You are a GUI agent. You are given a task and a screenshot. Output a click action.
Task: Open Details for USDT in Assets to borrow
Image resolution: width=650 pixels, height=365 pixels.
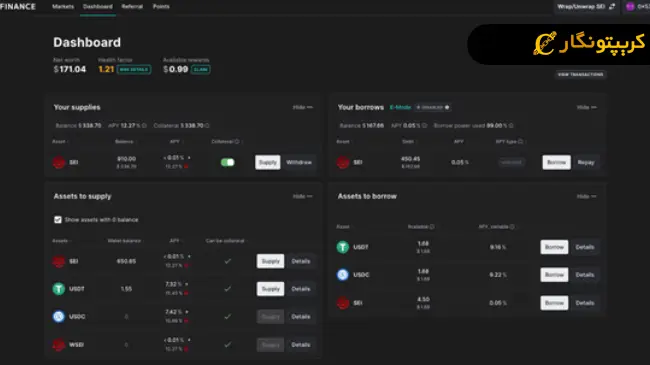585,247
